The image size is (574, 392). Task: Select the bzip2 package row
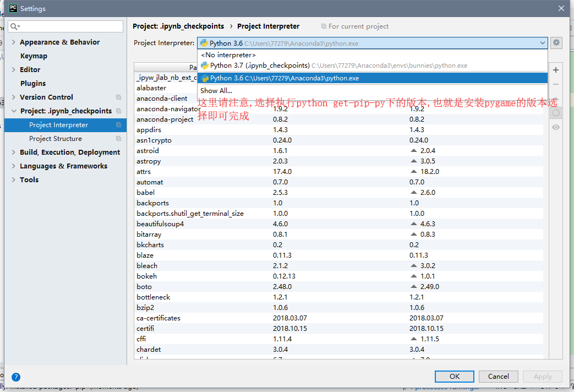click(x=338, y=307)
